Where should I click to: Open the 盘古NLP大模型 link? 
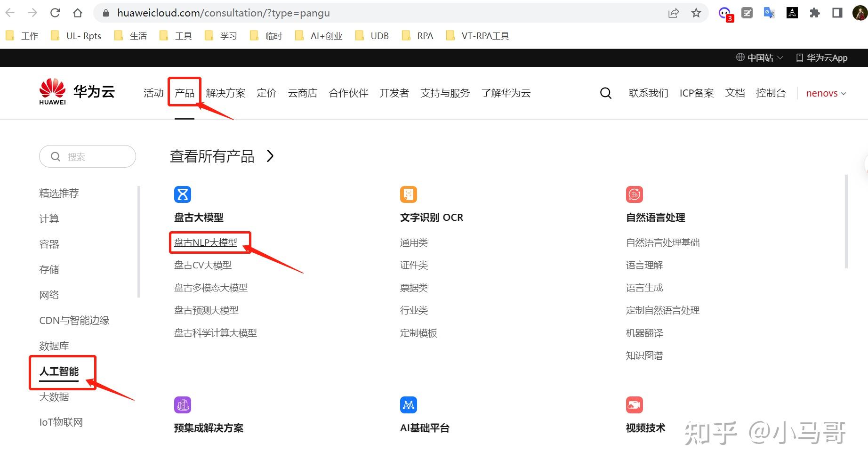206,242
